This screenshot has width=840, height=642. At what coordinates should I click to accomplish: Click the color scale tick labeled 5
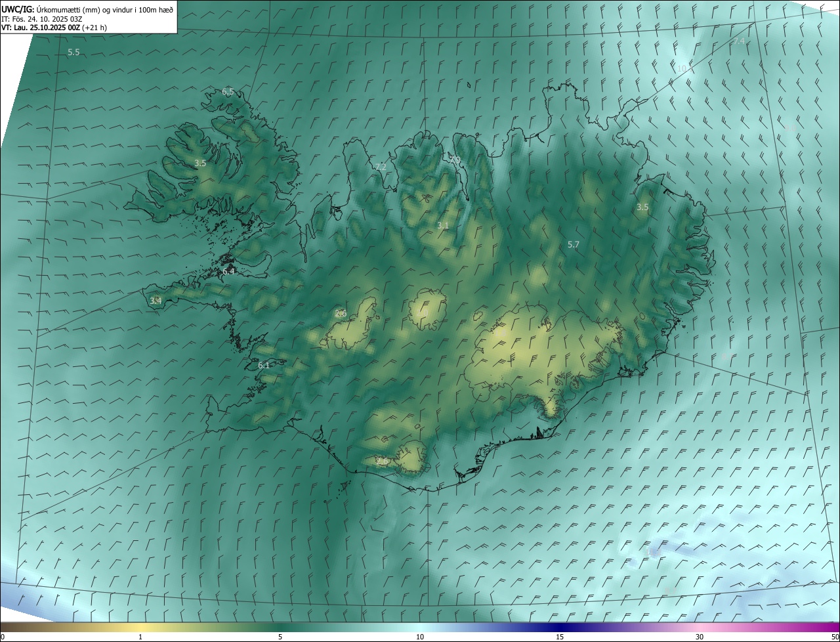pos(280,637)
